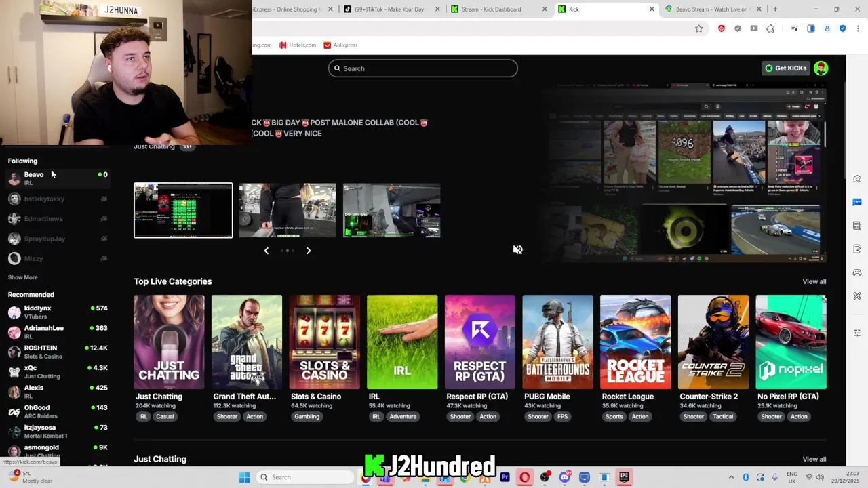
Task: Open the PUBG Mobile category card
Action: point(557,342)
